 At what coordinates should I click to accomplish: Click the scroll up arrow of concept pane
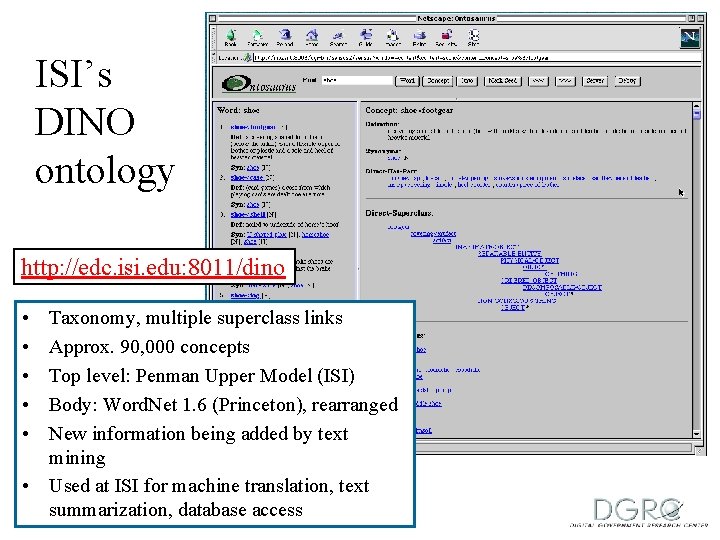click(697, 107)
